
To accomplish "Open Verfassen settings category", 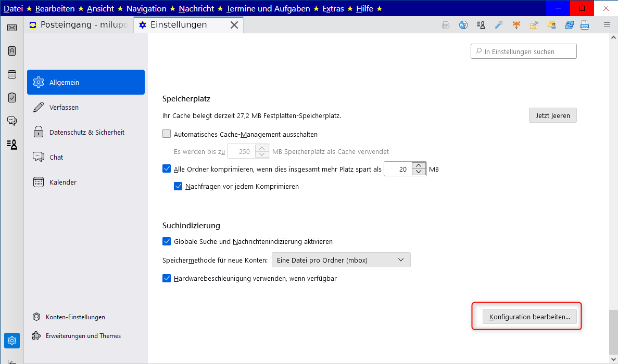I will pos(86,107).
